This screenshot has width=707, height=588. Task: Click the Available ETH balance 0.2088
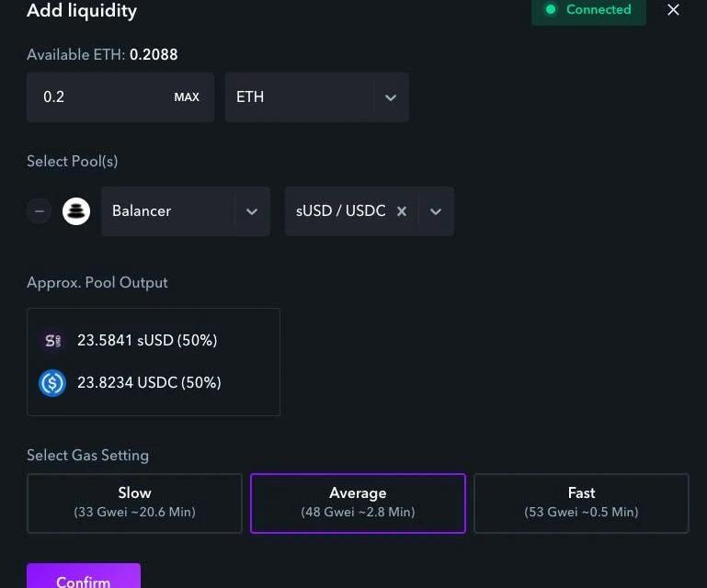coord(154,55)
